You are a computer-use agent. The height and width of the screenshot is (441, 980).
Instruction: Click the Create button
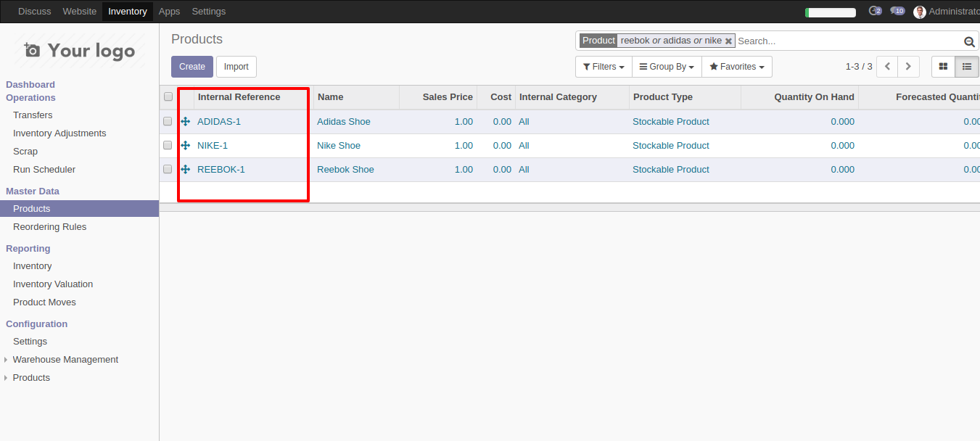[x=192, y=67]
